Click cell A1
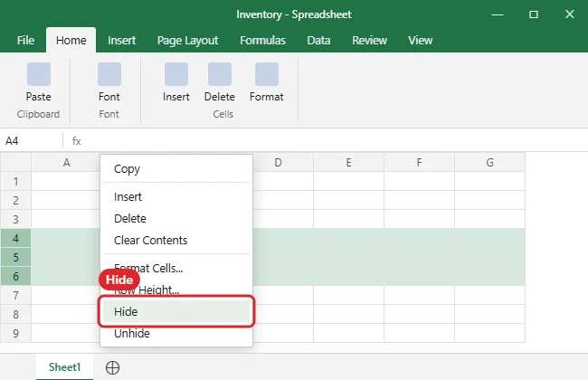 tap(66, 182)
